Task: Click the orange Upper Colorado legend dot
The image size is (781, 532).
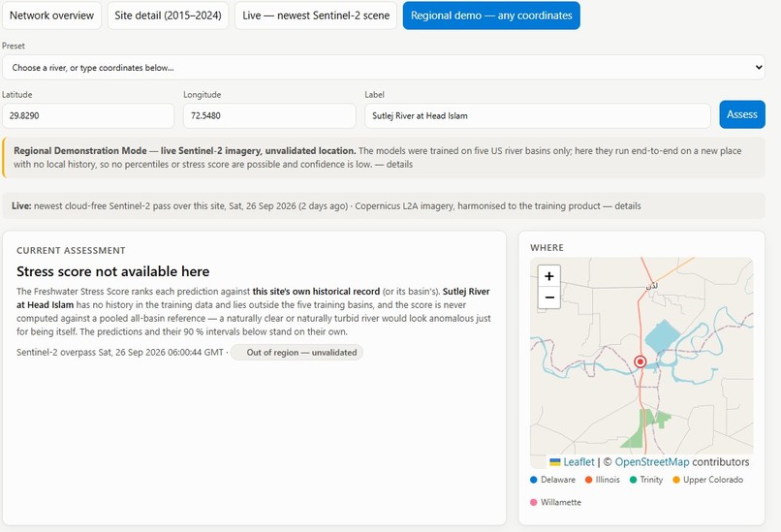Action: (x=676, y=480)
